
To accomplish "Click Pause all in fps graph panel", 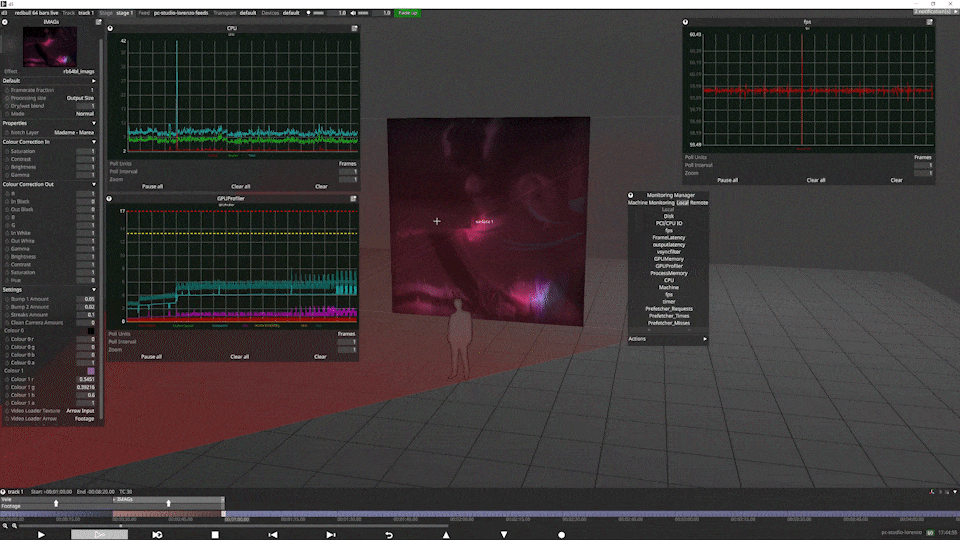I will [727, 181].
